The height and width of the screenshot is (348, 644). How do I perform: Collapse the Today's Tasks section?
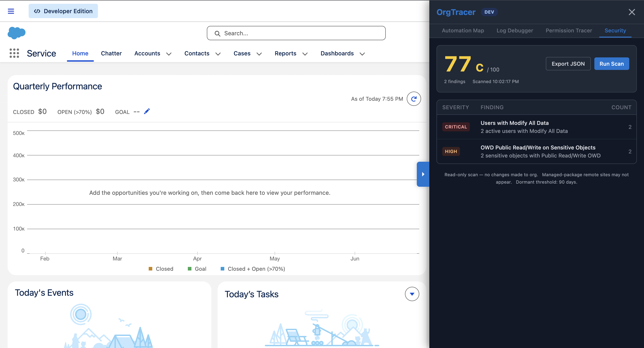[x=412, y=294]
